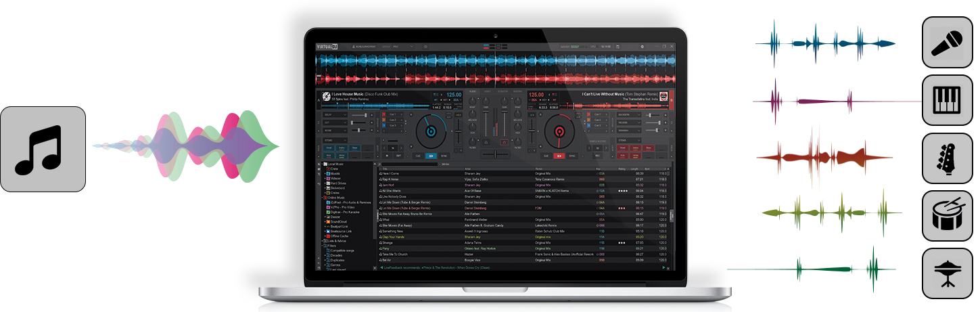This screenshot has height=312, width=980.
Task: Open the BACKSPIN effect dropdown on right deck
Action: pyautogui.click(x=628, y=115)
